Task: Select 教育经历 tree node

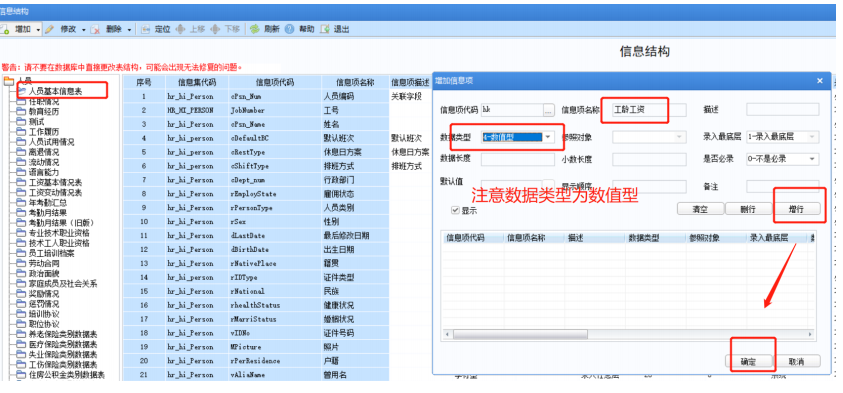Action: [x=44, y=112]
